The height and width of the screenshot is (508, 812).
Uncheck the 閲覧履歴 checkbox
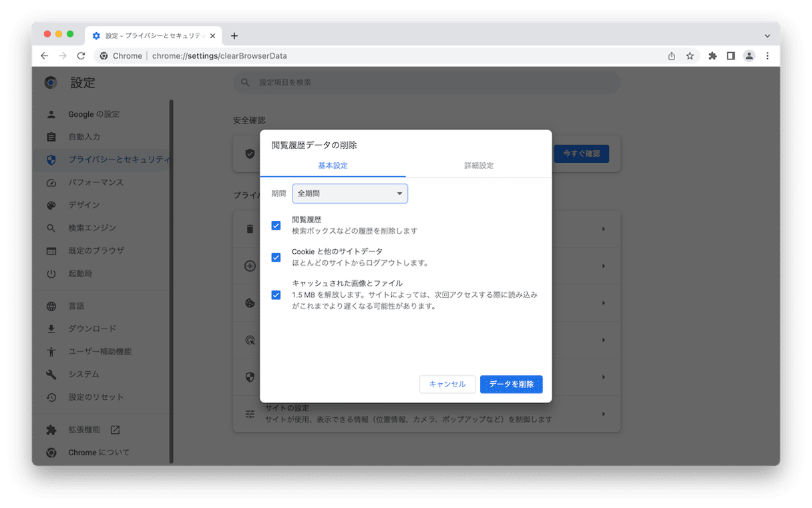click(x=276, y=226)
